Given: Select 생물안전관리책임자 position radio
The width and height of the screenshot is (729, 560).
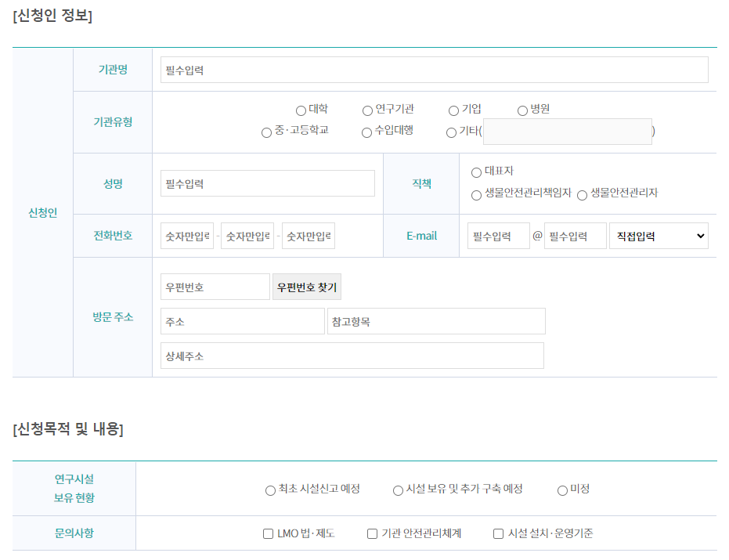Looking at the screenshot, I should point(476,195).
